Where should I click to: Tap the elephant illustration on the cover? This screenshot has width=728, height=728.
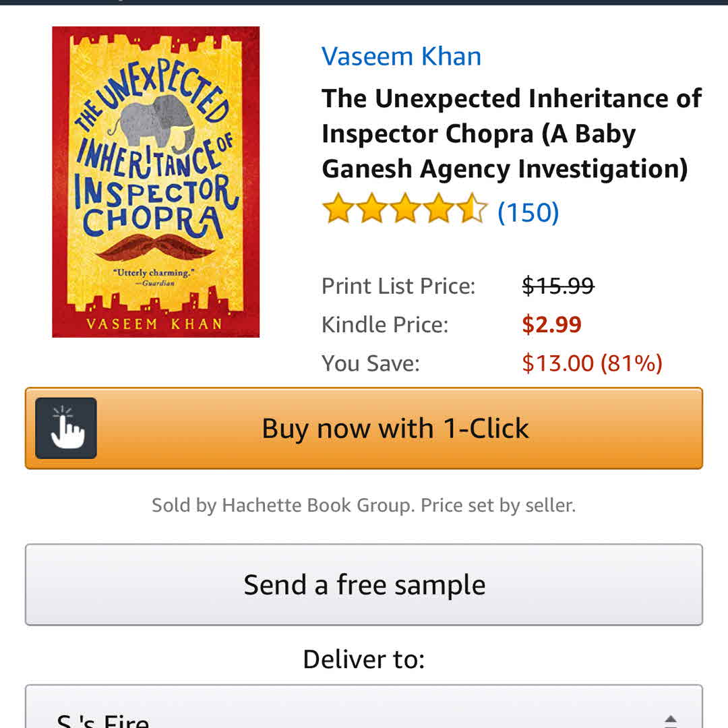[159, 120]
